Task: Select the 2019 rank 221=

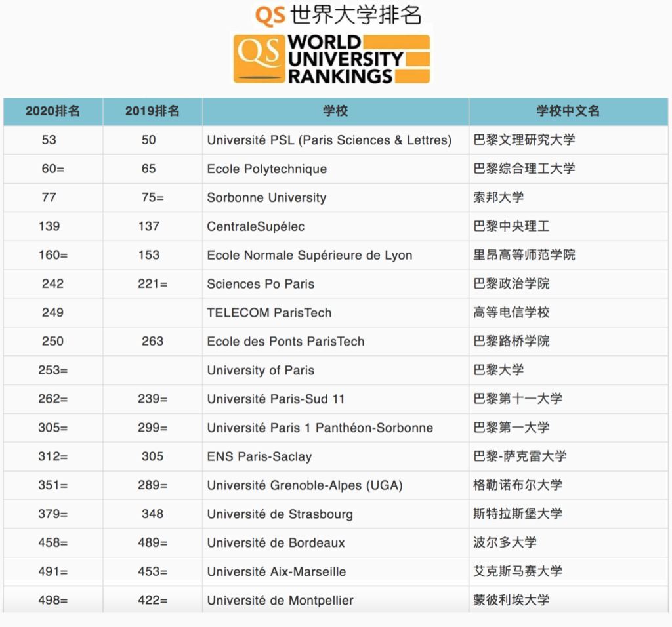Action: click(x=152, y=283)
